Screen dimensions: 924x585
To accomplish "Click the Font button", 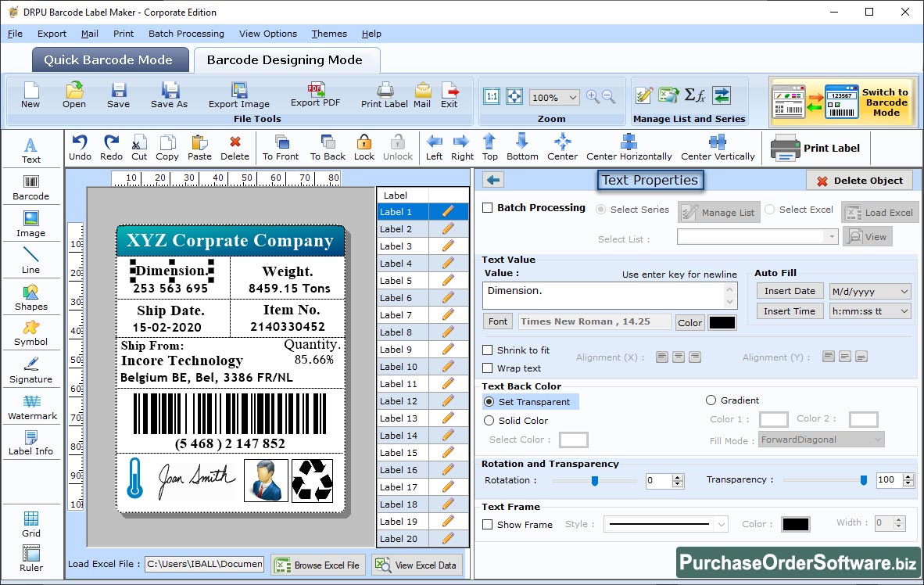I will (x=498, y=321).
